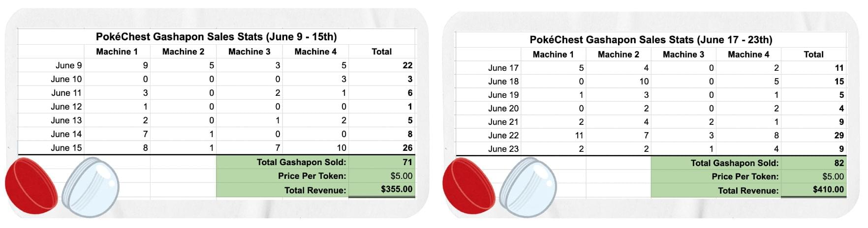The image size is (868, 228).
Task: Select the June 17 - 23th table title
Action: [651, 40]
